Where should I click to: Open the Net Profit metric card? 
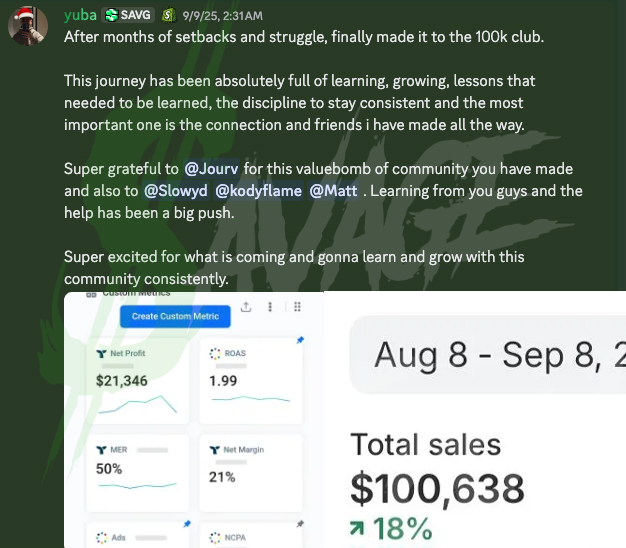coord(136,378)
